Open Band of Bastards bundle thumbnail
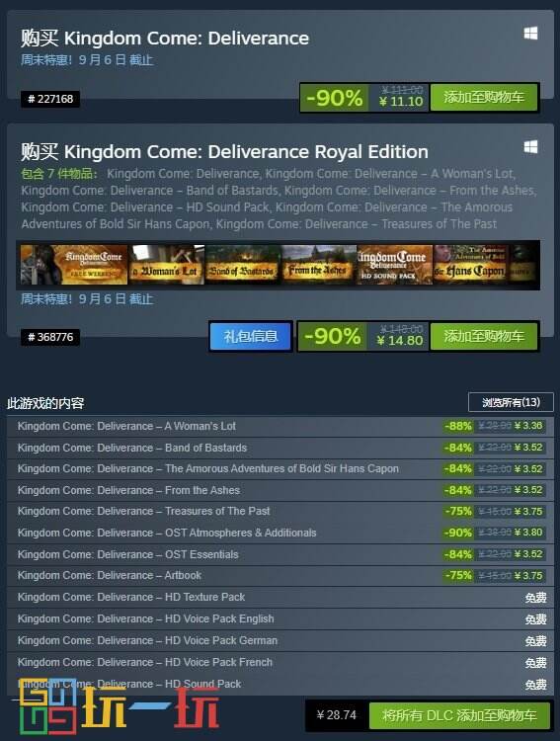560x741 pixels. point(243,265)
